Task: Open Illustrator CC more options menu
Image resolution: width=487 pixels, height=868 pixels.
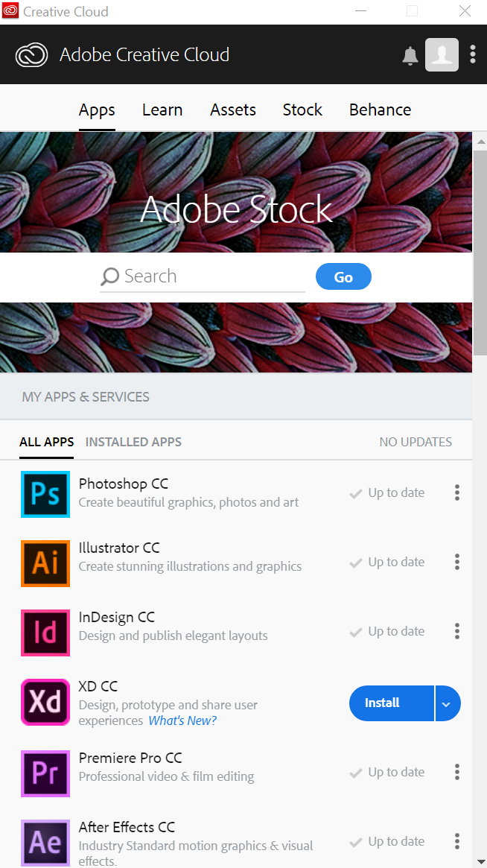Action: coord(456,562)
